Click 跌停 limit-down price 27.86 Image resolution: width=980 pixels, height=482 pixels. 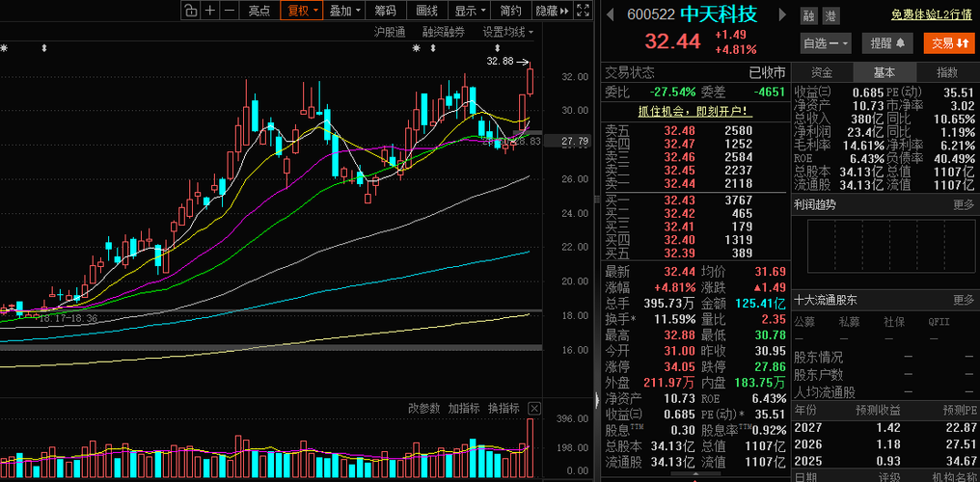(770, 365)
